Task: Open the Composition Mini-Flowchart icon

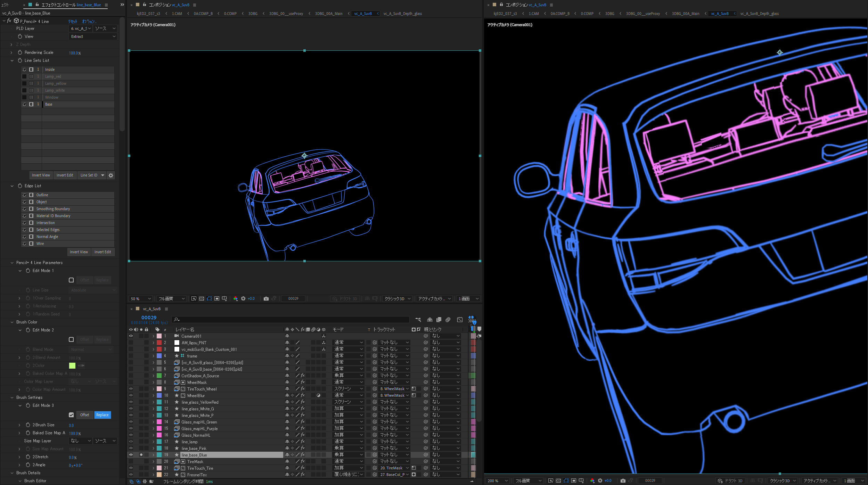Action: pos(418,320)
